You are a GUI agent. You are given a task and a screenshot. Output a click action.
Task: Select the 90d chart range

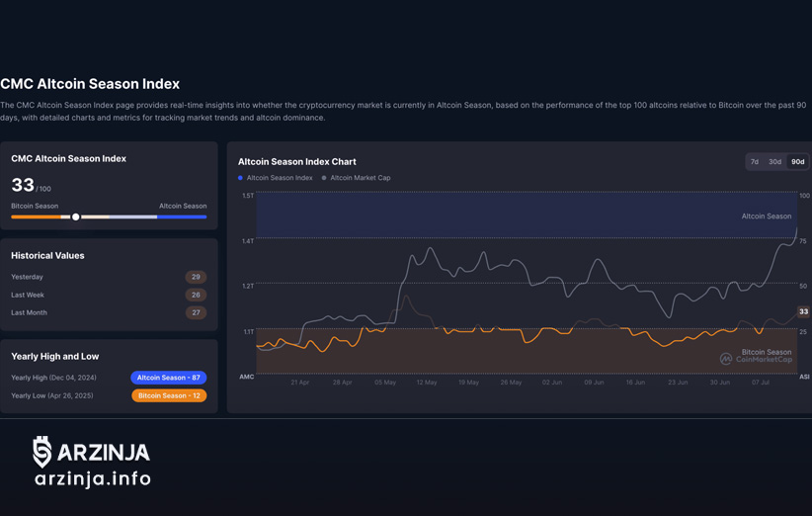797,162
